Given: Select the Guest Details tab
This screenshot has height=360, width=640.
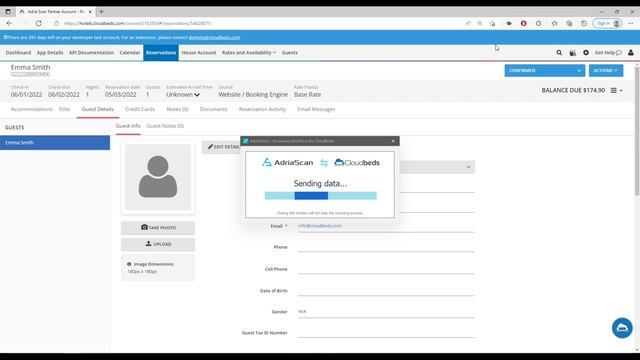Looking at the screenshot, I should (x=98, y=109).
